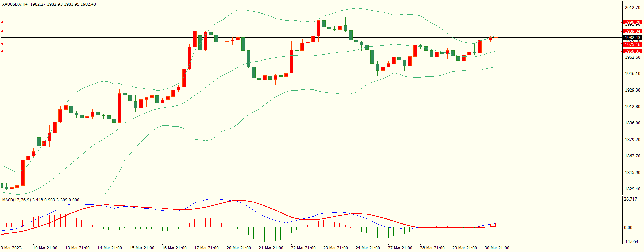Click the 27 Mar 21:00 time label
644x252 pixels.
pyautogui.click(x=400, y=248)
